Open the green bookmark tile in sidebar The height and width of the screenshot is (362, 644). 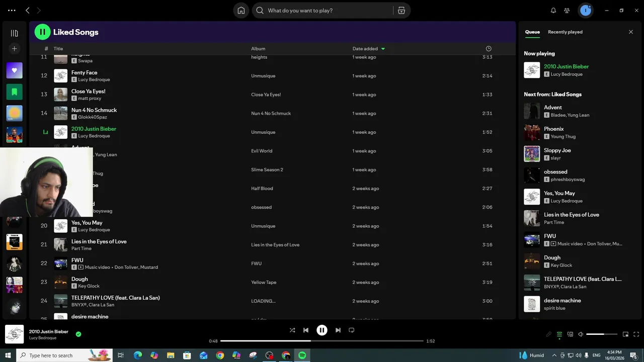(14, 92)
